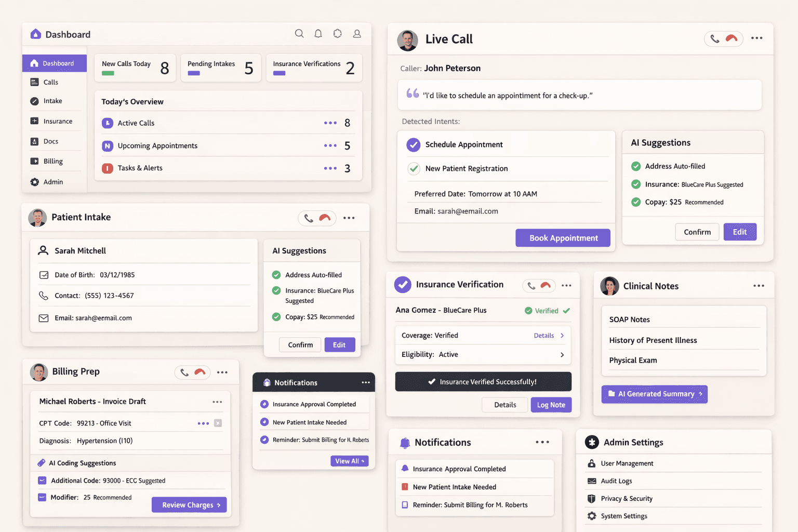Select Dashboard in the sidebar
798x532 pixels.
[55, 63]
